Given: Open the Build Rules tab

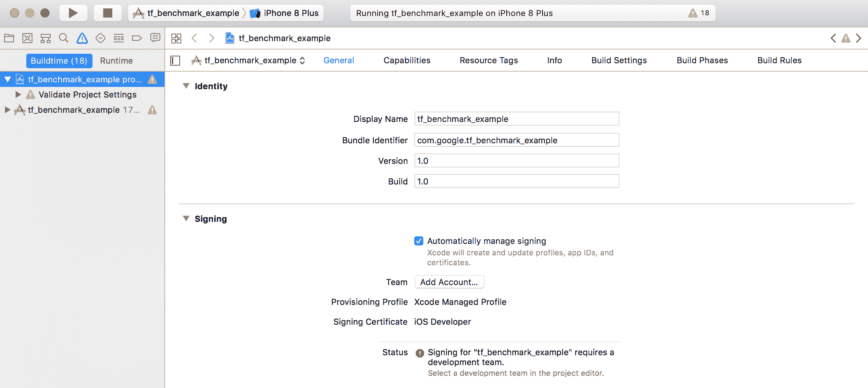Looking at the screenshot, I should point(780,60).
